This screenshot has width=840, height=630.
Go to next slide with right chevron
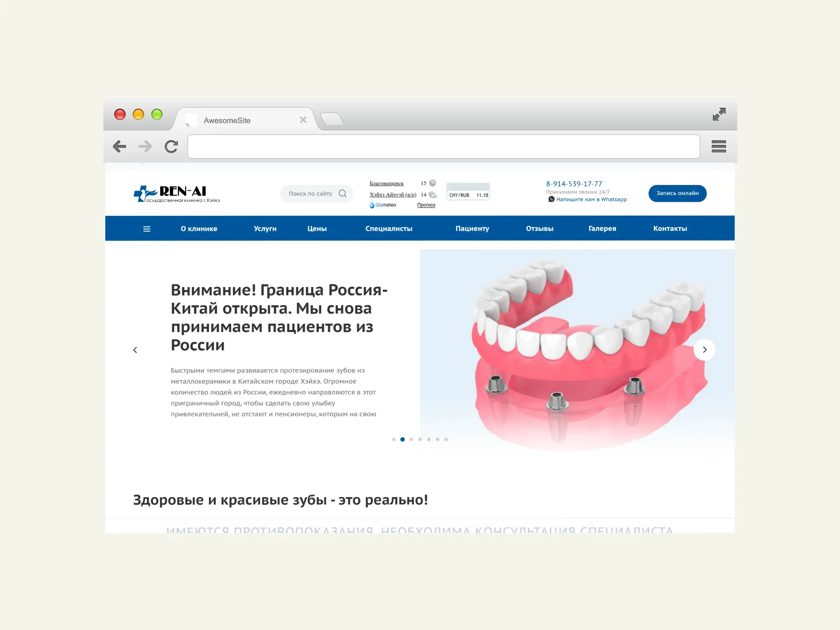click(x=704, y=350)
